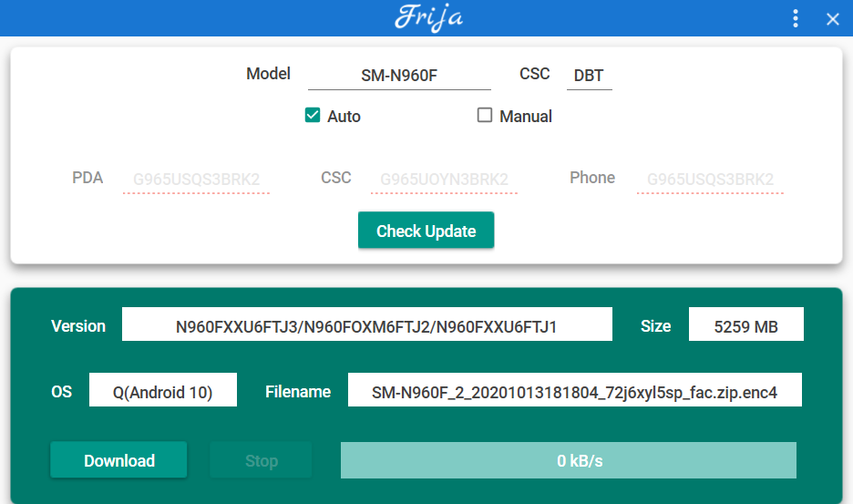853x504 pixels.
Task: Close the Frija window
Action: 832,19
